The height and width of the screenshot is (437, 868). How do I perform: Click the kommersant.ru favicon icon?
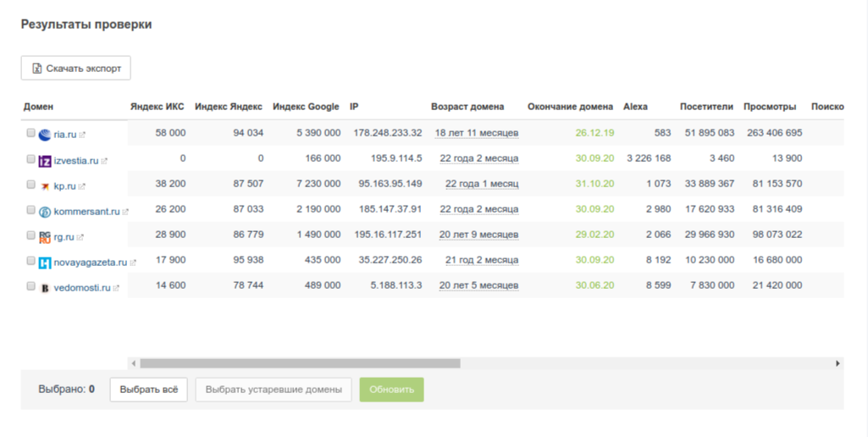(45, 212)
